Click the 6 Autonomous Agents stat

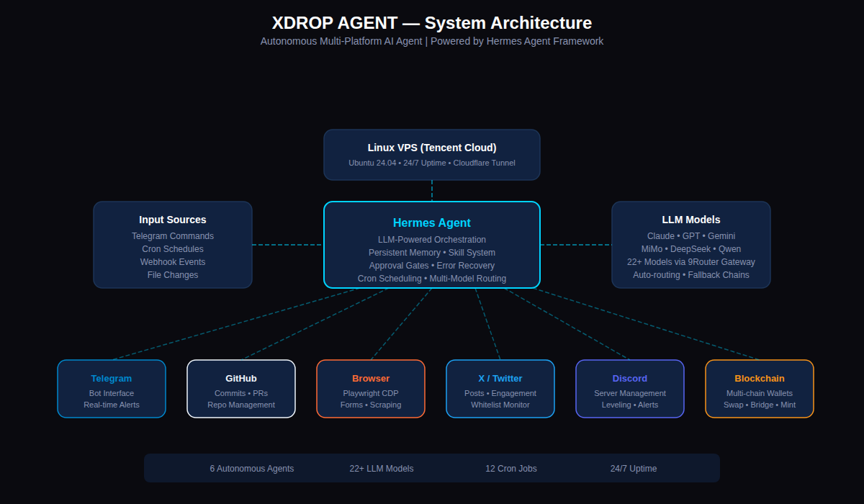pos(252,469)
